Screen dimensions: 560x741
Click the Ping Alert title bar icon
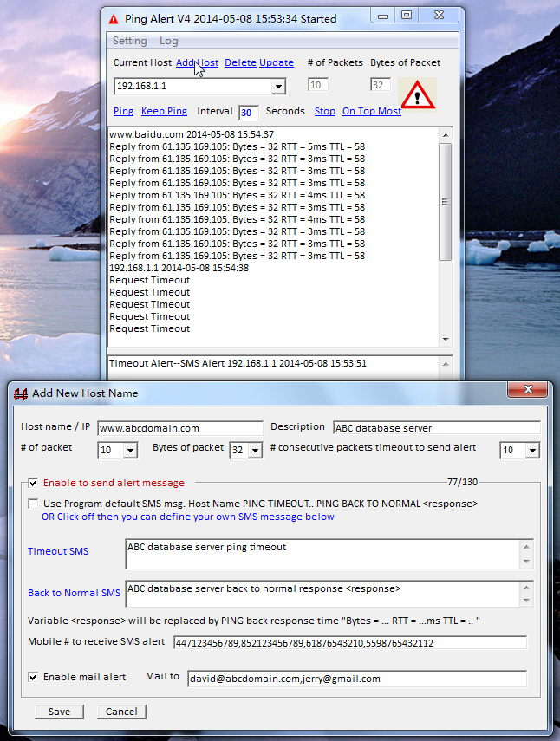point(113,18)
